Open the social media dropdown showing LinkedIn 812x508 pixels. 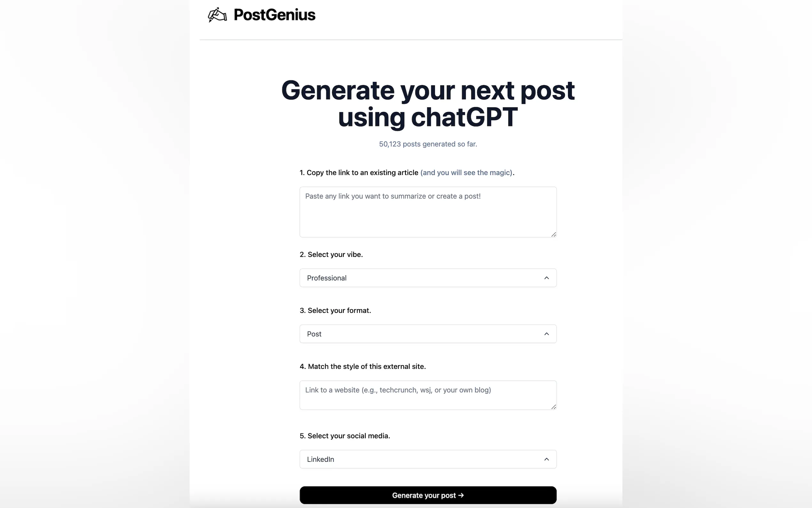(x=428, y=459)
